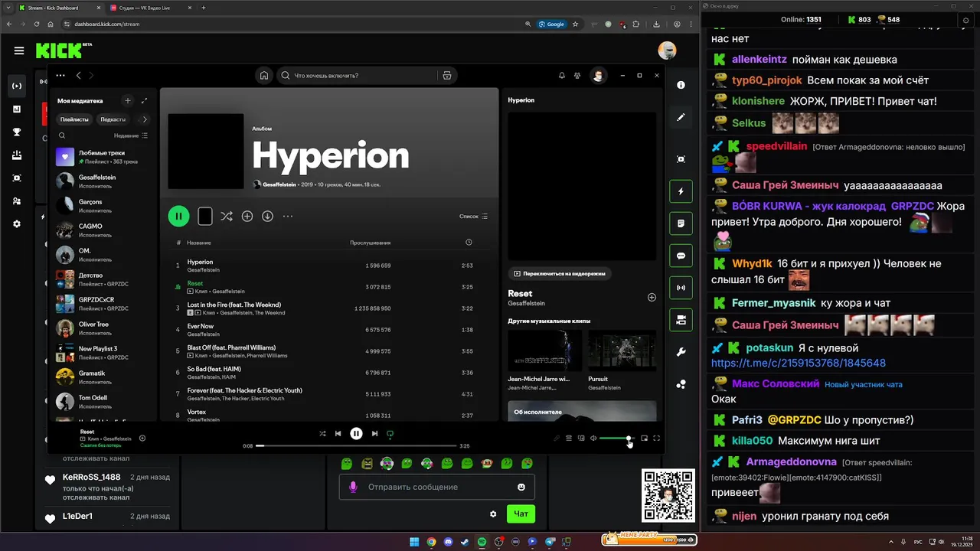This screenshot has width=980, height=551.
Task: Click Kick chat message input field
Action: [437, 487]
